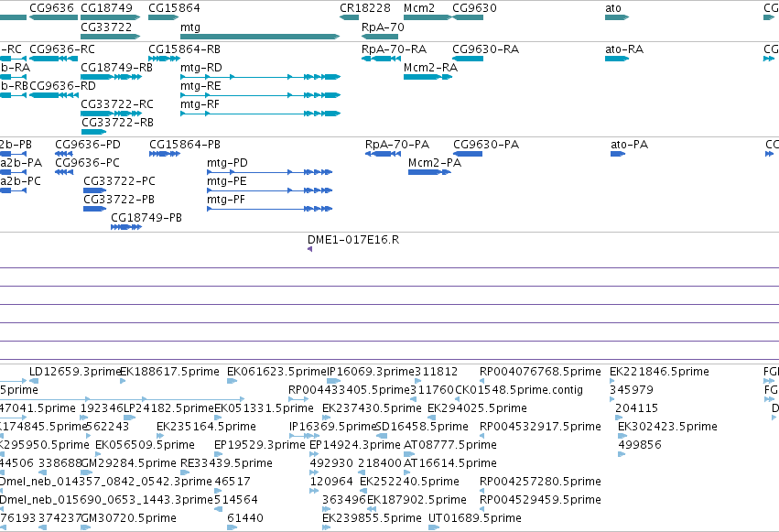Select the mtg-RD transcript
Screen dimensions: 779x532
pyautogui.click(x=260, y=77)
